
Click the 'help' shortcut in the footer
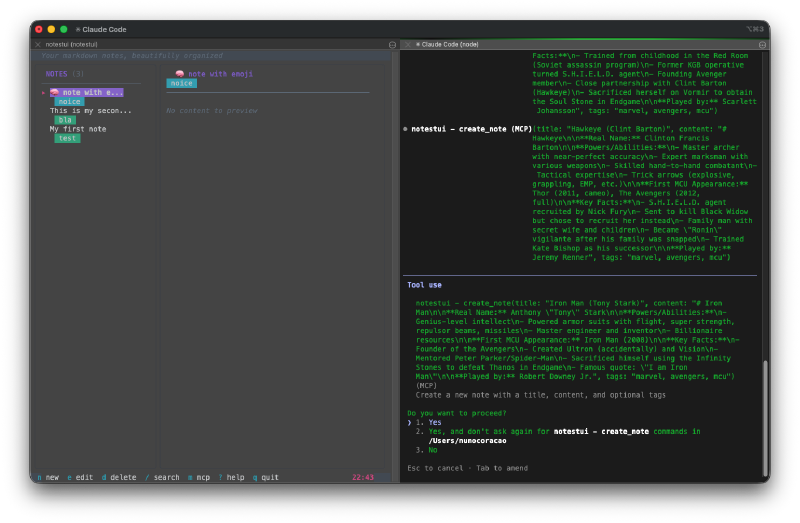(x=232, y=478)
